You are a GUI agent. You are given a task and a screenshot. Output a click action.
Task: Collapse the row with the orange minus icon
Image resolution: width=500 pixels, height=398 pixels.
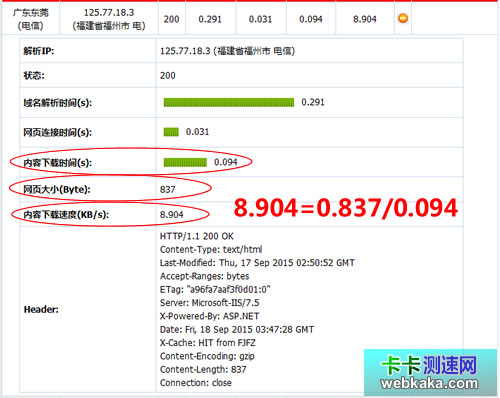(x=403, y=18)
